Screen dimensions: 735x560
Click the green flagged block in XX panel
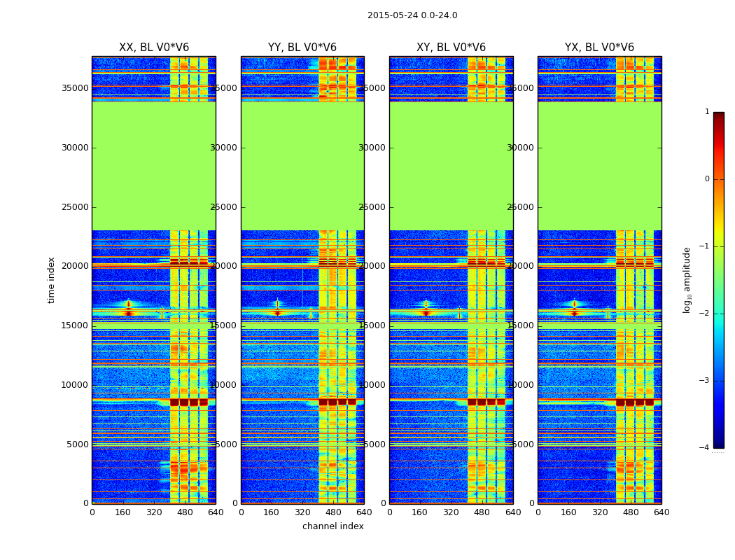point(154,166)
